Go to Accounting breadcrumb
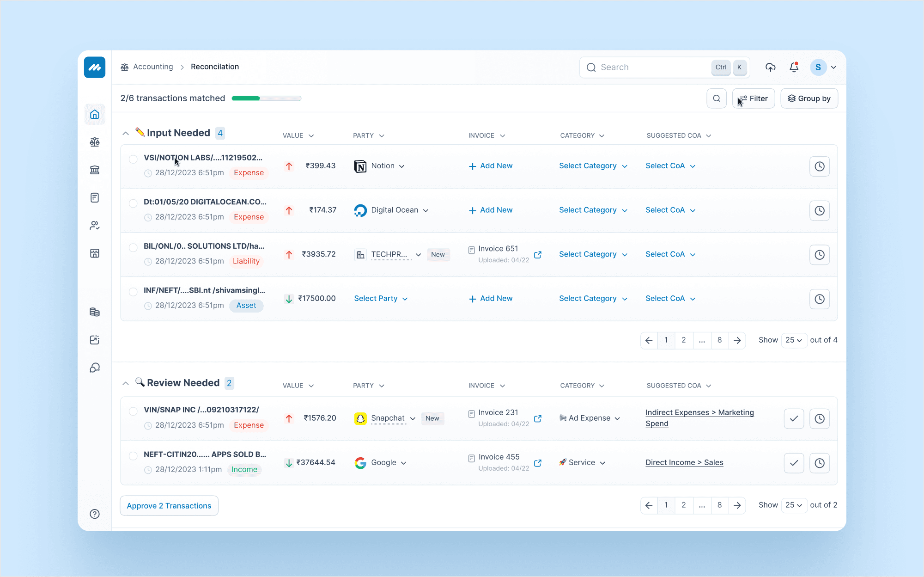 (x=152, y=67)
